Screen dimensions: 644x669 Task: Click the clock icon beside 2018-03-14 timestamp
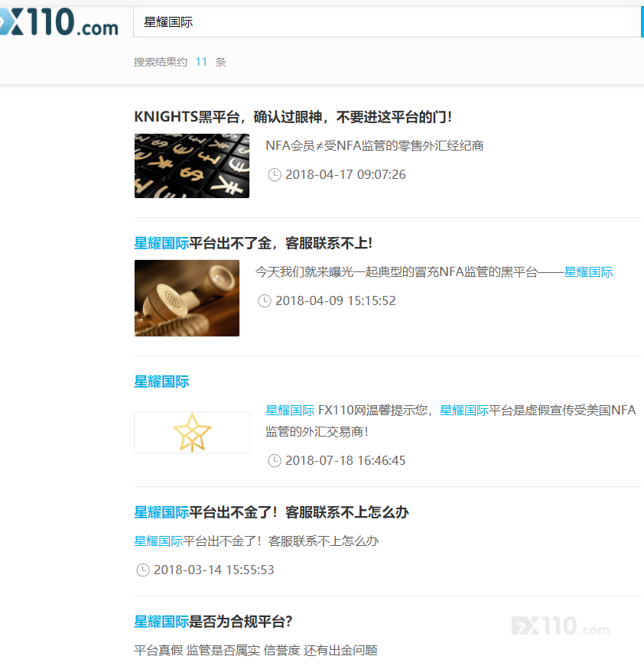143,570
